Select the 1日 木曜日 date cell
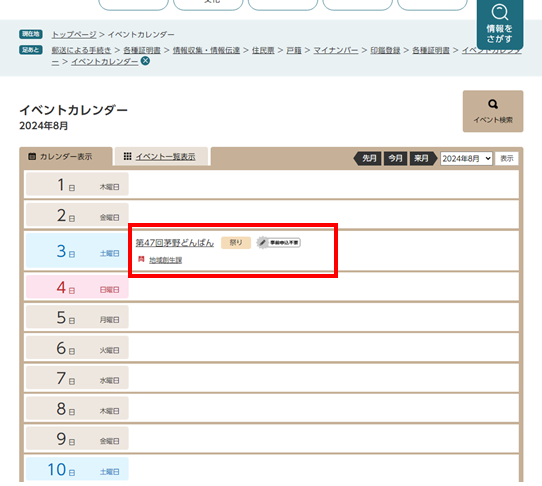The height and width of the screenshot is (486, 542). pos(77,185)
